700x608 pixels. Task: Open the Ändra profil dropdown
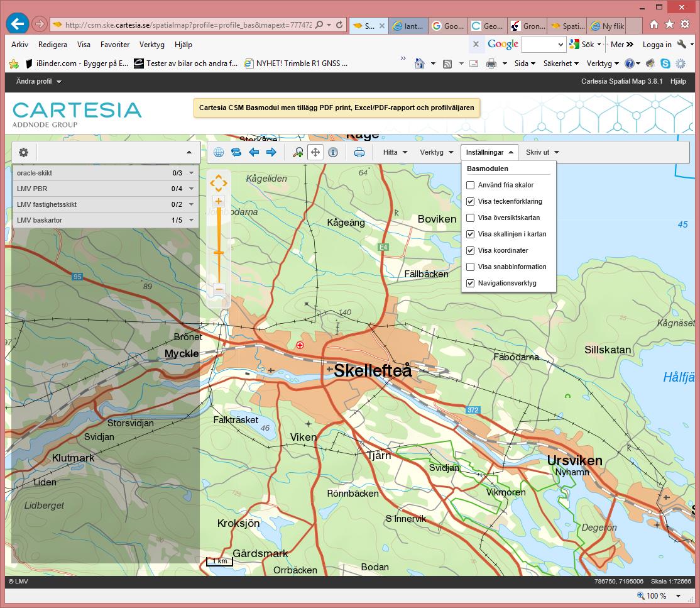pyautogui.click(x=39, y=81)
